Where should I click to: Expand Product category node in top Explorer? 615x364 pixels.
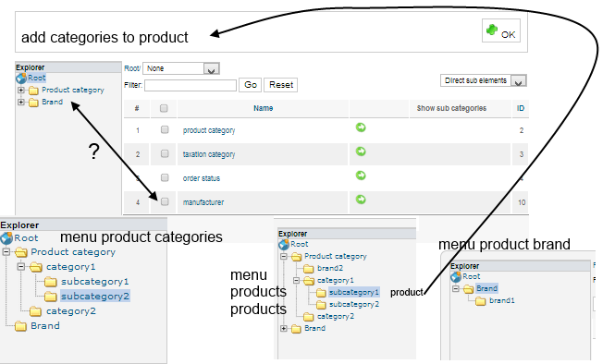21,91
